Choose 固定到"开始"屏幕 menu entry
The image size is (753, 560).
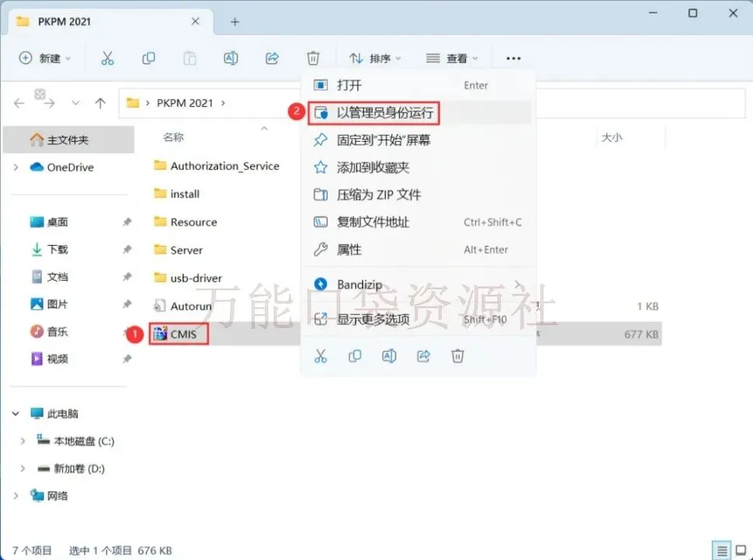[418, 140]
